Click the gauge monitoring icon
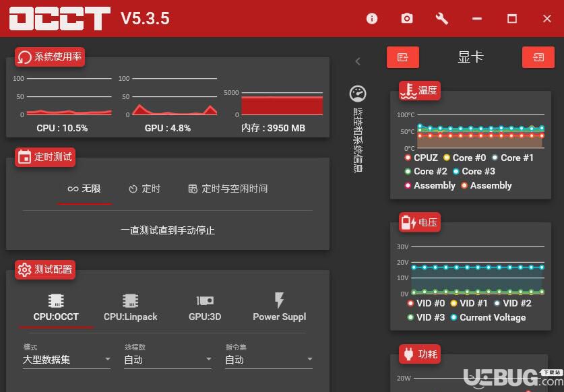The image size is (564, 392). 358,94
